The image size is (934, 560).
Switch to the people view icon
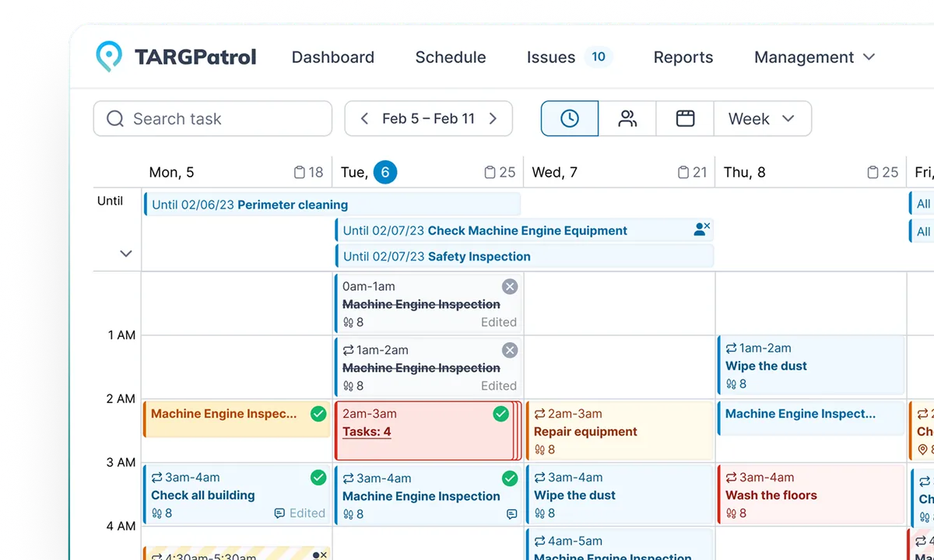[627, 118]
